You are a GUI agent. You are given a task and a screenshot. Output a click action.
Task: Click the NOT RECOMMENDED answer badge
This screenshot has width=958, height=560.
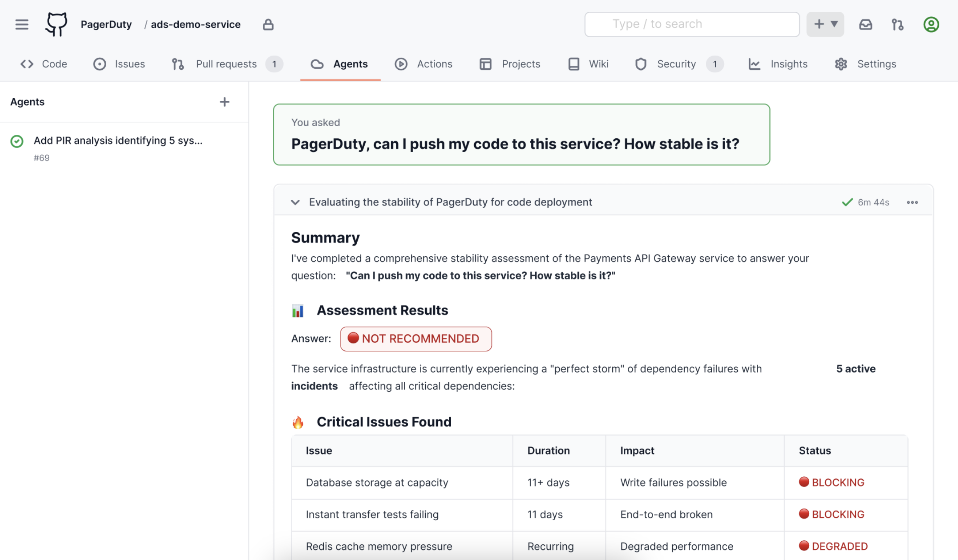[416, 339]
